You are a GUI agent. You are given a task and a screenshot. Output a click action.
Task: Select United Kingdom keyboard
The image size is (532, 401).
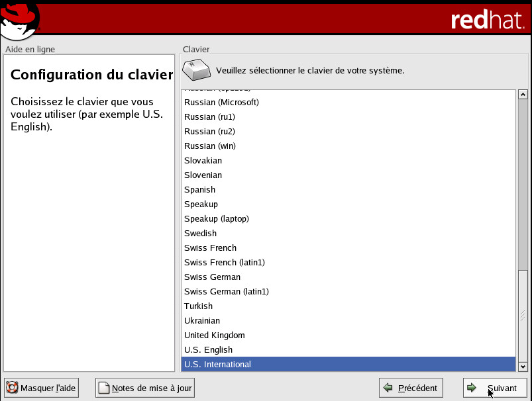click(x=348, y=335)
